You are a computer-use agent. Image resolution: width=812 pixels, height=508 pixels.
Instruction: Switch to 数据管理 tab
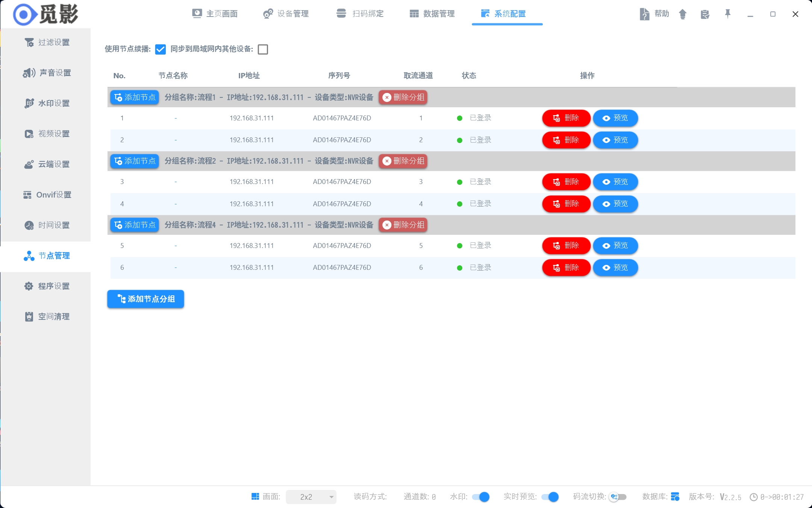432,14
